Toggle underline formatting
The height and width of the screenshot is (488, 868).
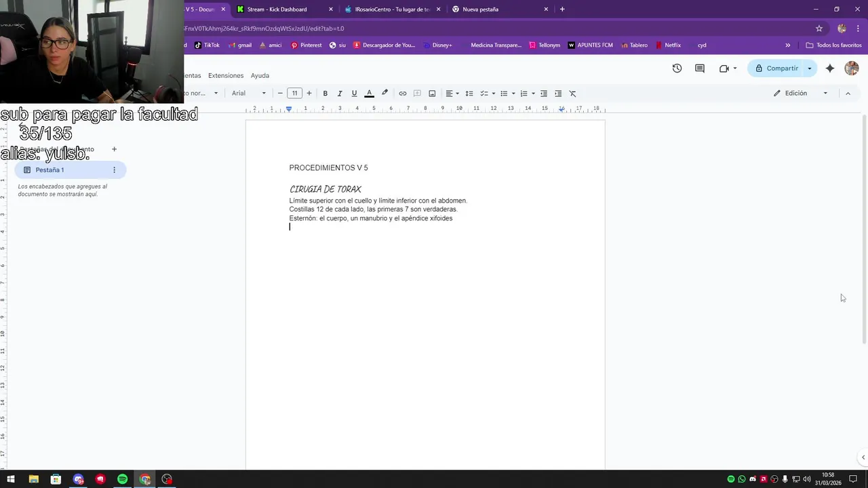point(354,94)
